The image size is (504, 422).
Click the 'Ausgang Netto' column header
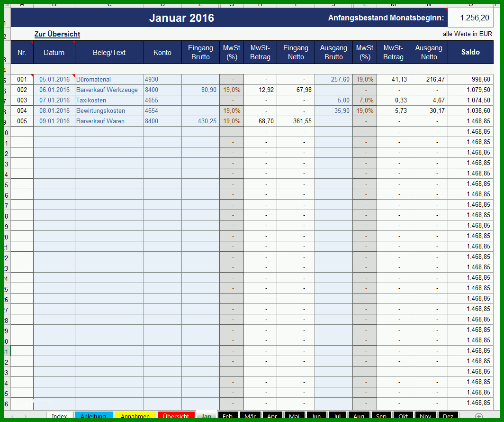pos(429,53)
